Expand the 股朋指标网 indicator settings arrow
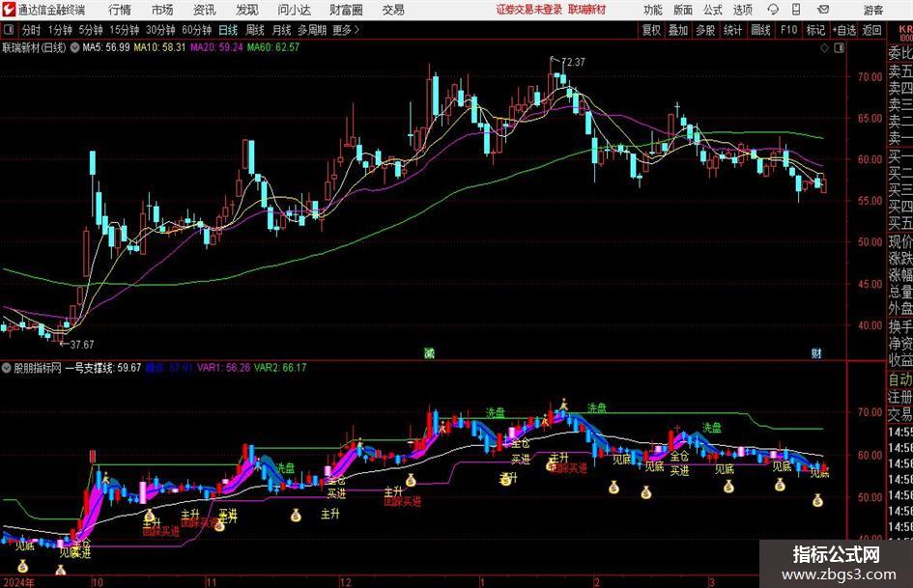 (x=7, y=368)
